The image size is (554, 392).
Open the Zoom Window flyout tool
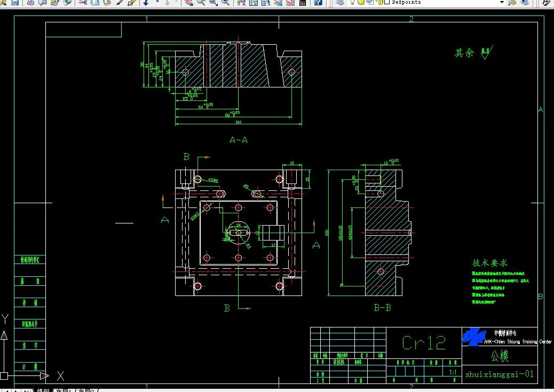(x=213, y=3)
